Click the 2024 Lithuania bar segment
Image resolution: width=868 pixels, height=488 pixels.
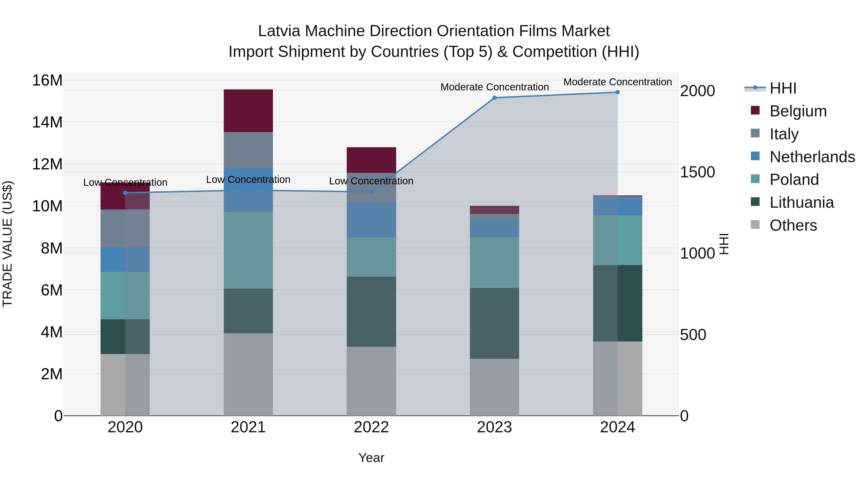pyautogui.click(x=617, y=303)
